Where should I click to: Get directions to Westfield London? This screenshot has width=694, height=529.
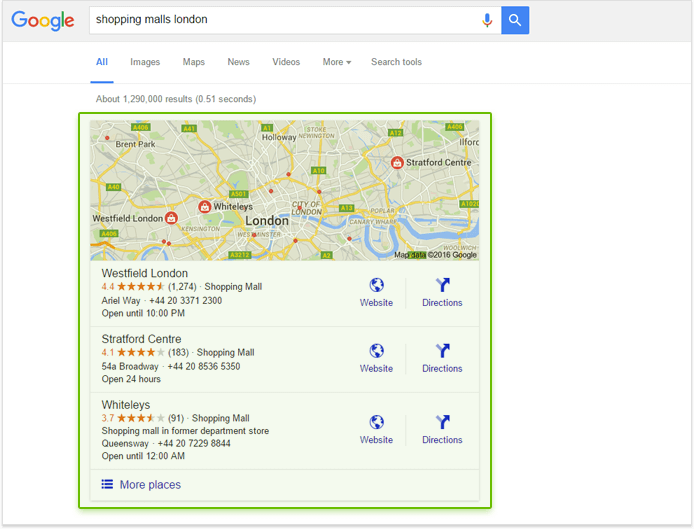pos(442,285)
